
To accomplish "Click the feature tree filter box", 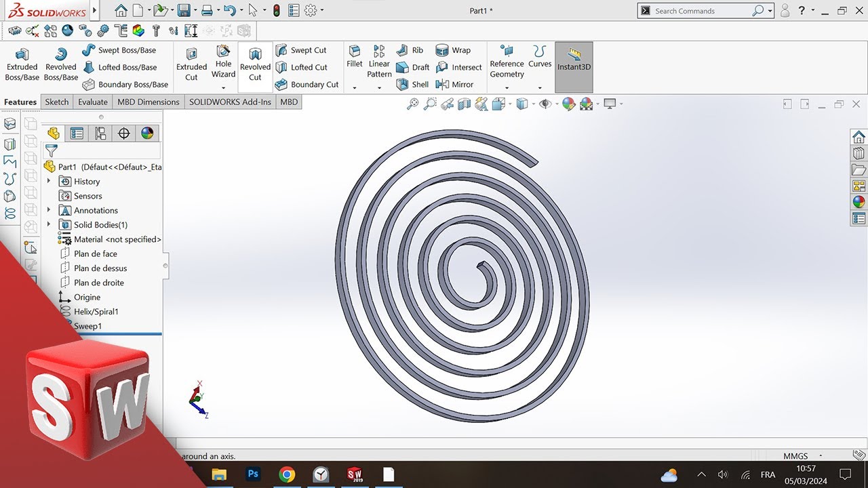I will coord(102,151).
